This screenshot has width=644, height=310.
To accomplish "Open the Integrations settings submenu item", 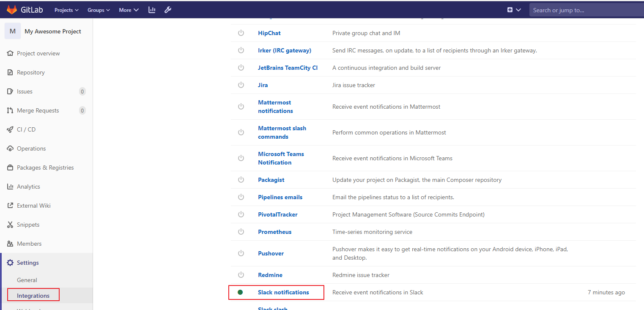I will click(33, 296).
